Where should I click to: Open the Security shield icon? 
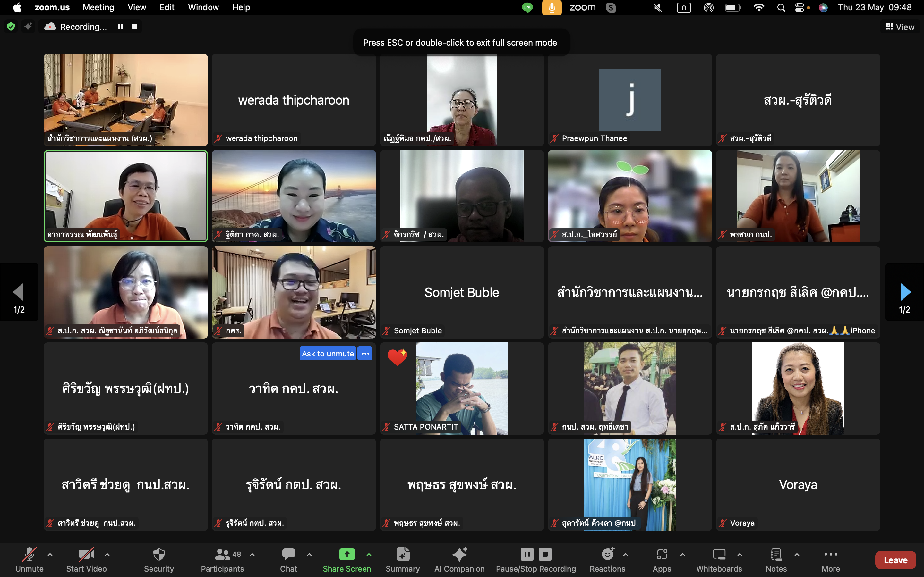159,555
